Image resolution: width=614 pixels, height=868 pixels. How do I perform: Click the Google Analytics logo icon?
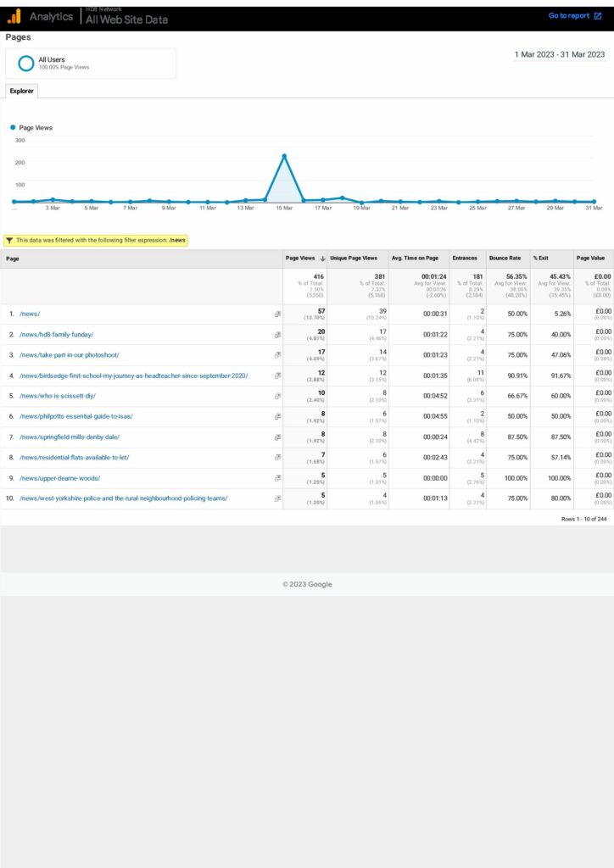[x=14, y=16]
